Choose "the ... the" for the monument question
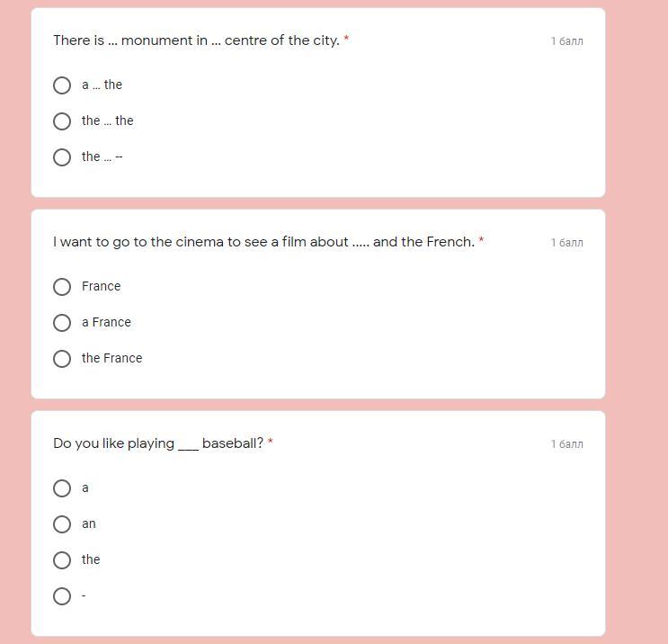Viewport: 668px width, 644px height. click(x=62, y=121)
